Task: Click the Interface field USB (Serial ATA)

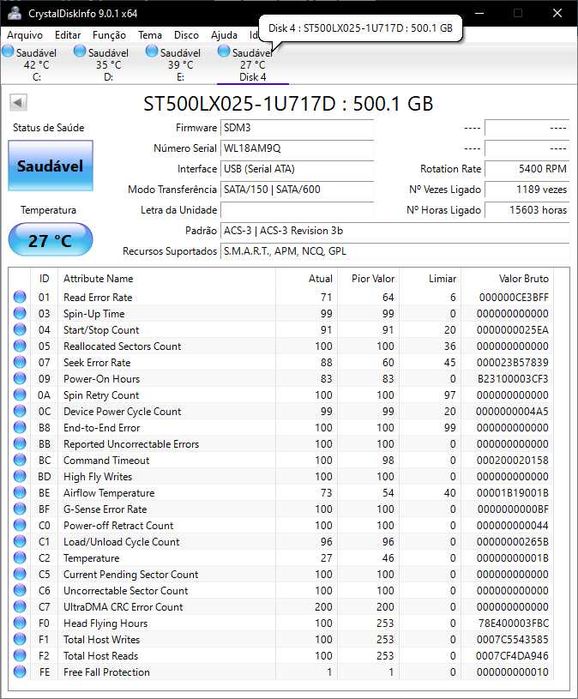Action: point(297,169)
